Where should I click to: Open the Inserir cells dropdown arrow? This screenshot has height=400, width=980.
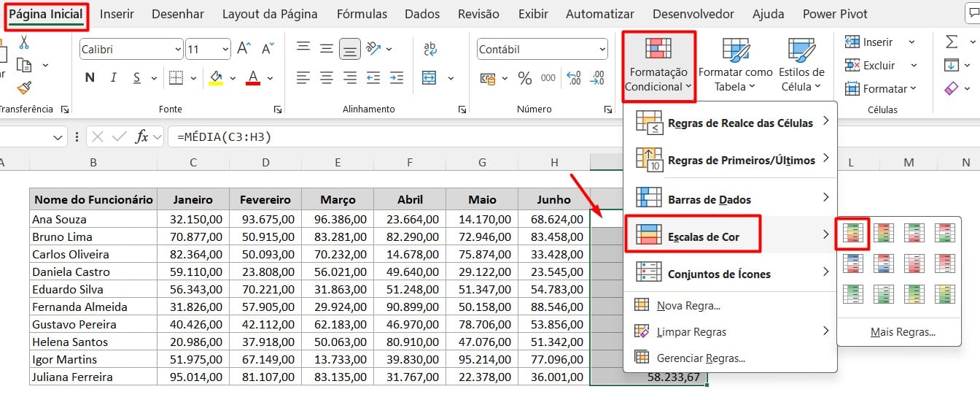tap(911, 42)
